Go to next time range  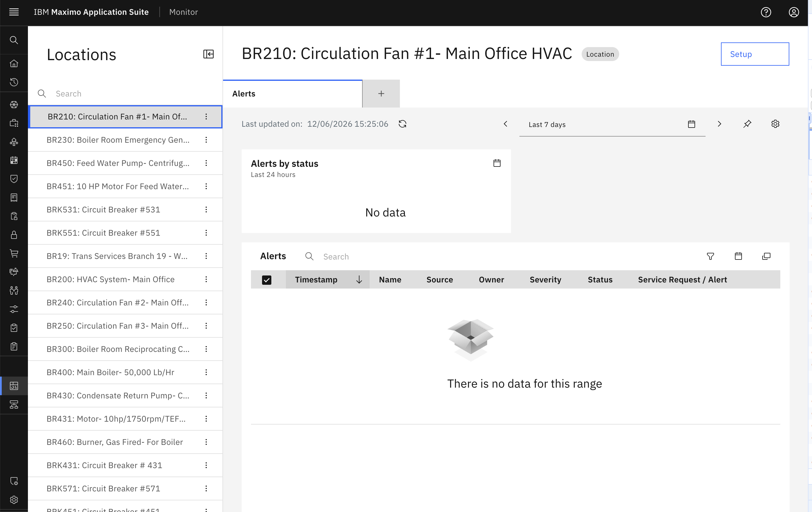719,124
